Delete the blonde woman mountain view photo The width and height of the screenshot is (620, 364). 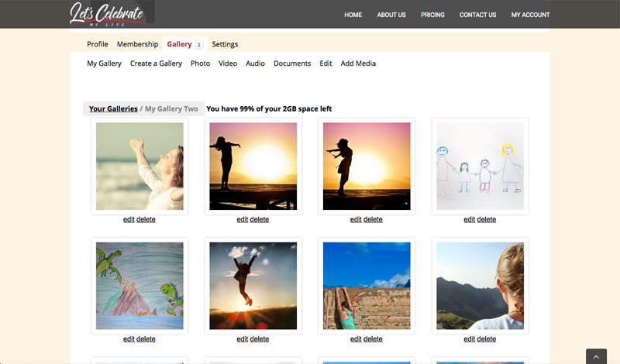pyautogui.click(x=486, y=339)
